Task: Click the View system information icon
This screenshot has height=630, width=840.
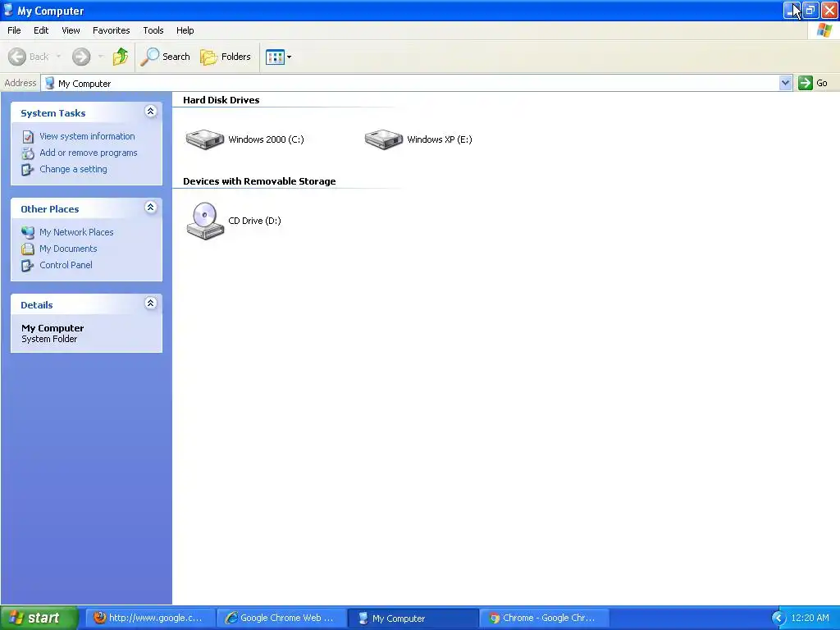Action: 28,137
